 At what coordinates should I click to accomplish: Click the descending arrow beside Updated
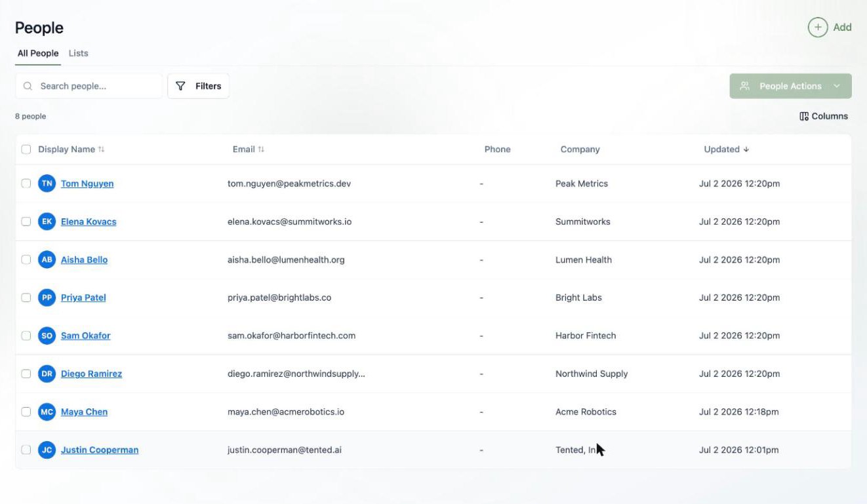(746, 149)
